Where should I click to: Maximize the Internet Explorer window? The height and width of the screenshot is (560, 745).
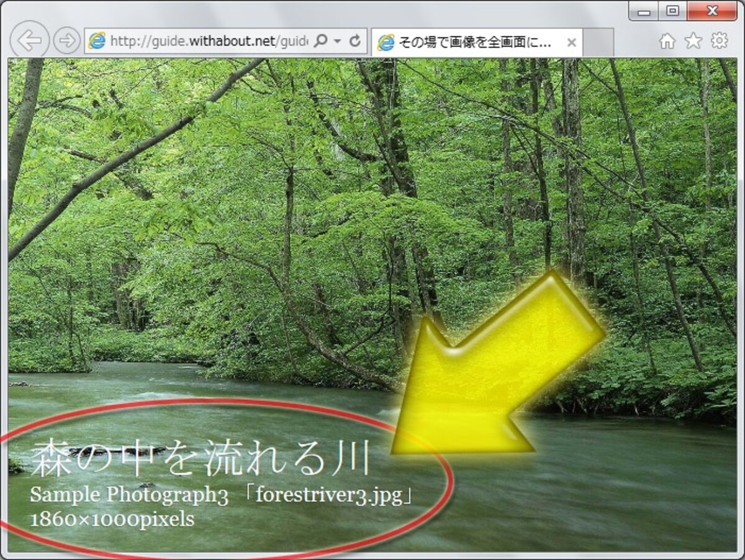pyautogui.click(x=673, y=11)
